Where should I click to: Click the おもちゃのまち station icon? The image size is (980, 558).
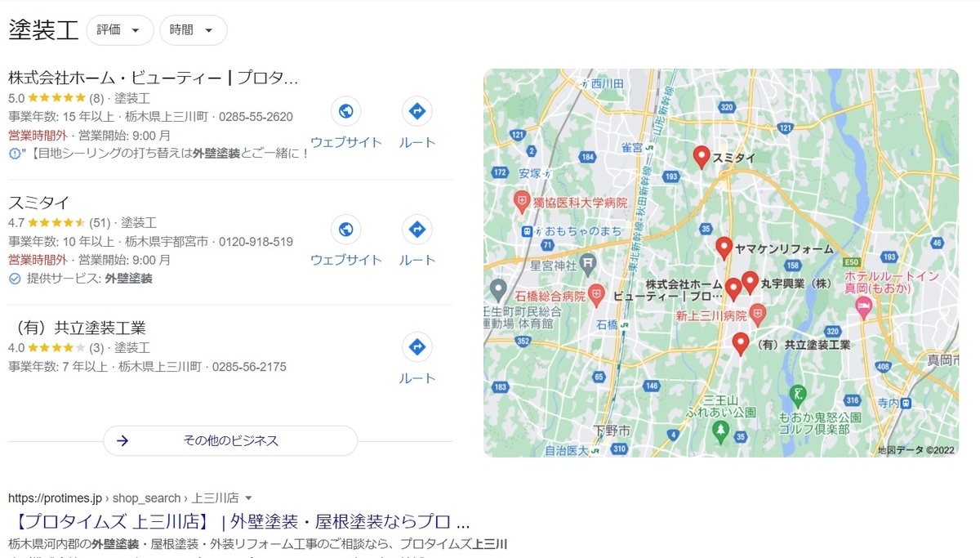tap(527, 231)
